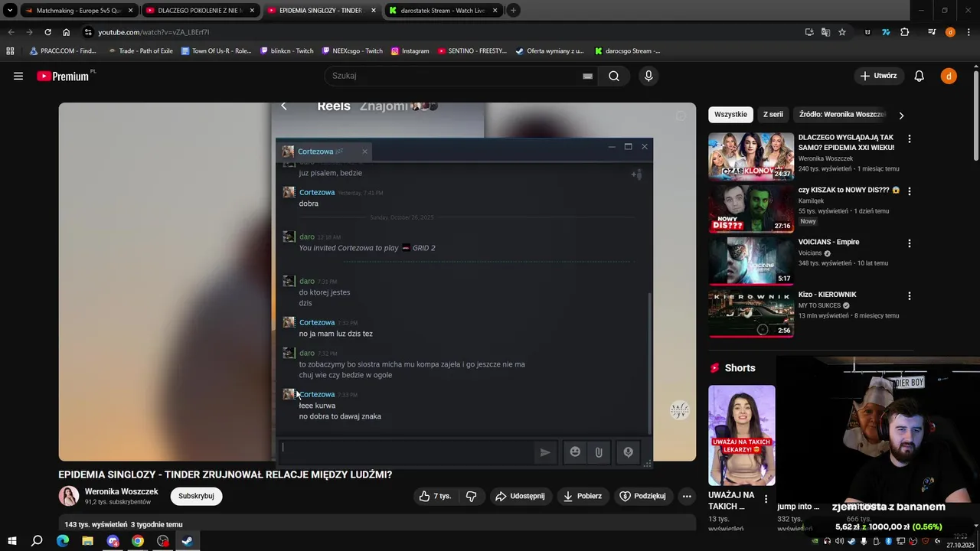980x551 pixels.
Task: Reload the current page
Action: [47, 32]
